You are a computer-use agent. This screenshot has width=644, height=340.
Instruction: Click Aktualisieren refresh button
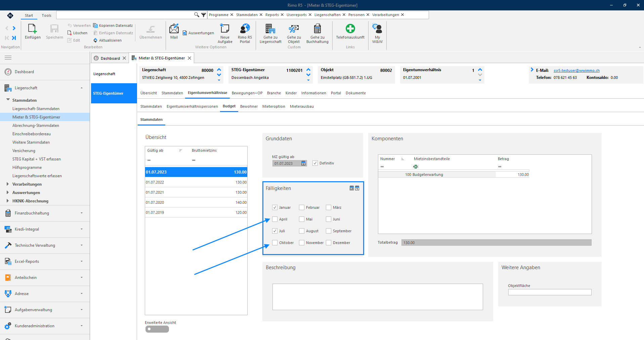click(108, 40)
